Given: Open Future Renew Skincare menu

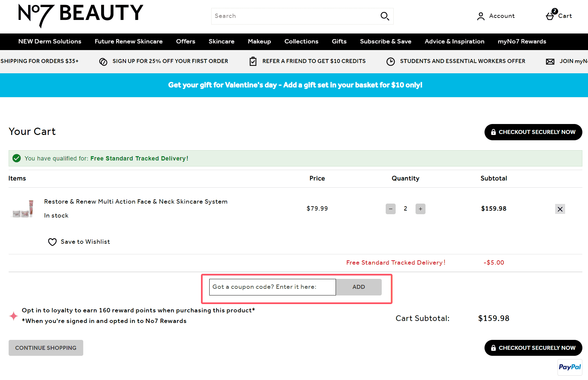Looking at the screenshot, I should point(129,41).
